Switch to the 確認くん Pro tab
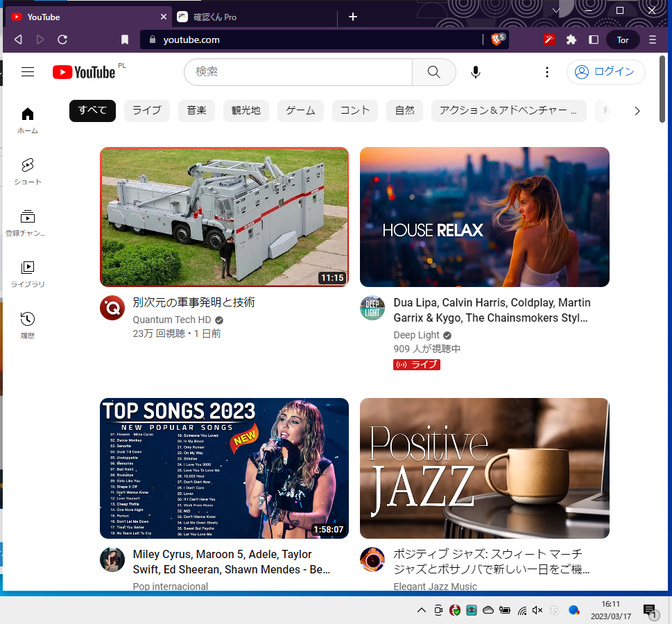Image resolution: width=672 pixels, height=624 pixels. click(x=255, y=17)
